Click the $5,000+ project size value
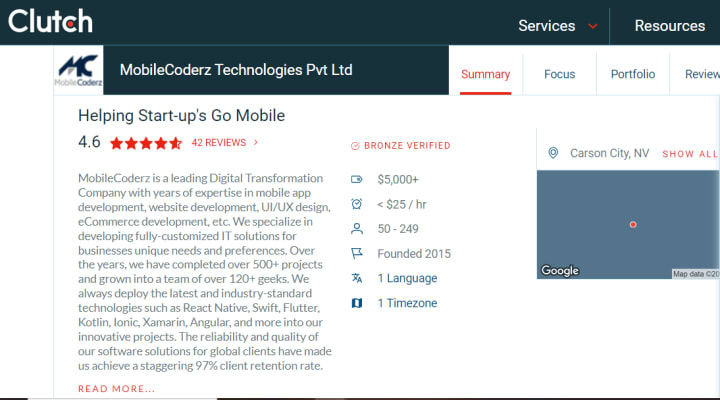 (398, 180)
